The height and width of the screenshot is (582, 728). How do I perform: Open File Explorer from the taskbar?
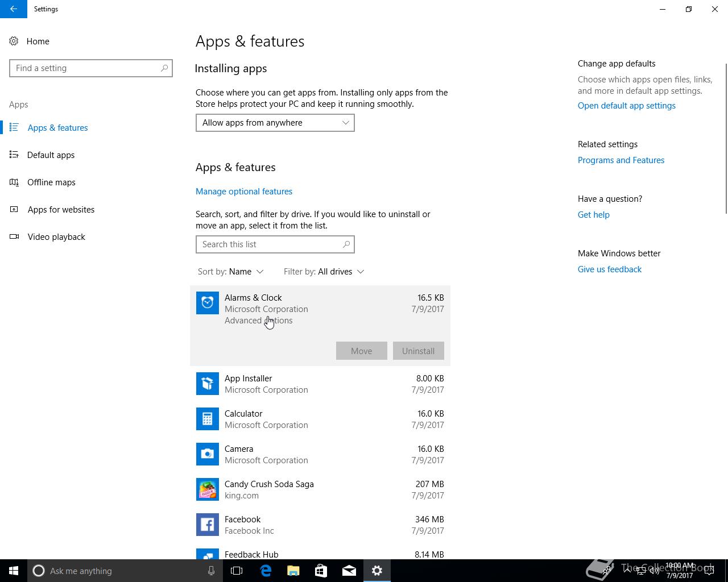293,571
